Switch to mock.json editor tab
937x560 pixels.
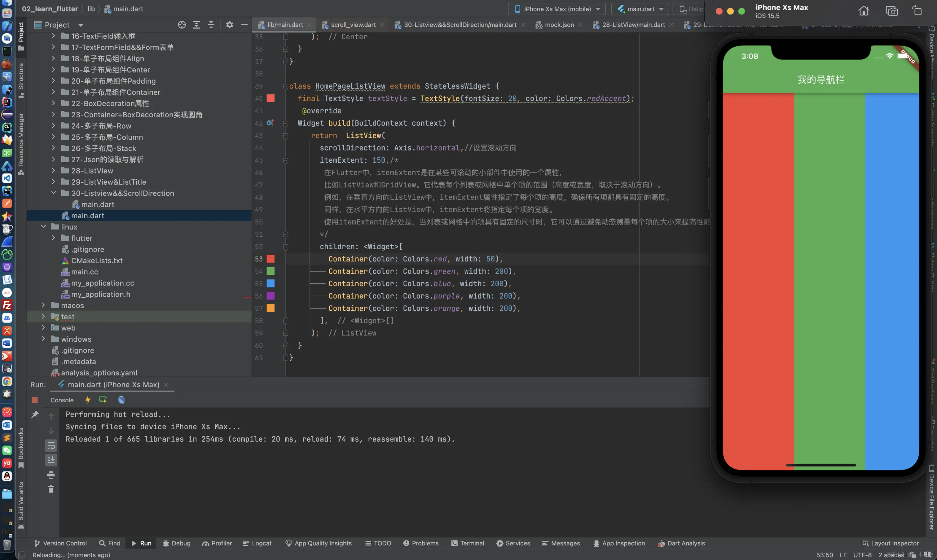559,25
